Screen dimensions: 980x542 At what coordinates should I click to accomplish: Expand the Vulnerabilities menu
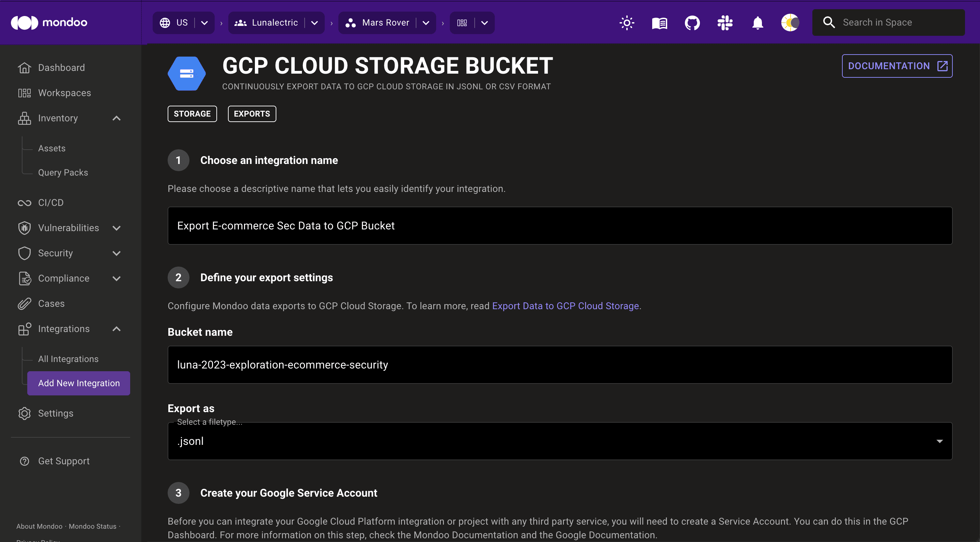(117, 228)
